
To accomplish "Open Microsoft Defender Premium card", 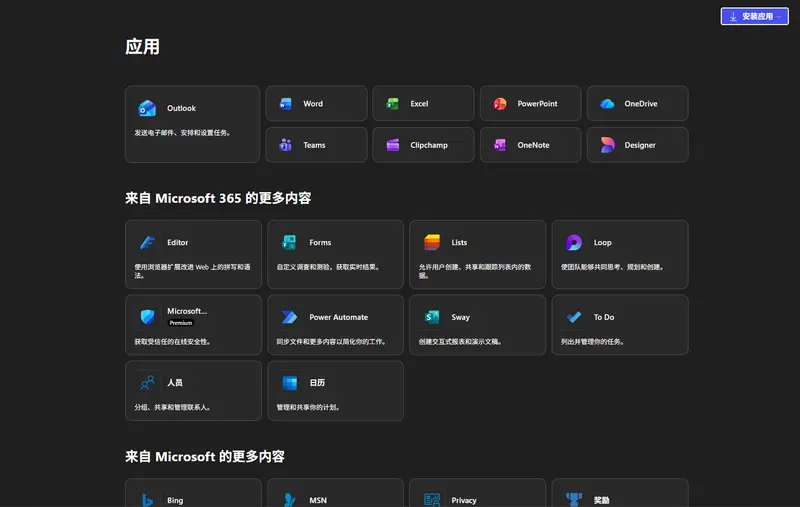I will tap(193, 325).
